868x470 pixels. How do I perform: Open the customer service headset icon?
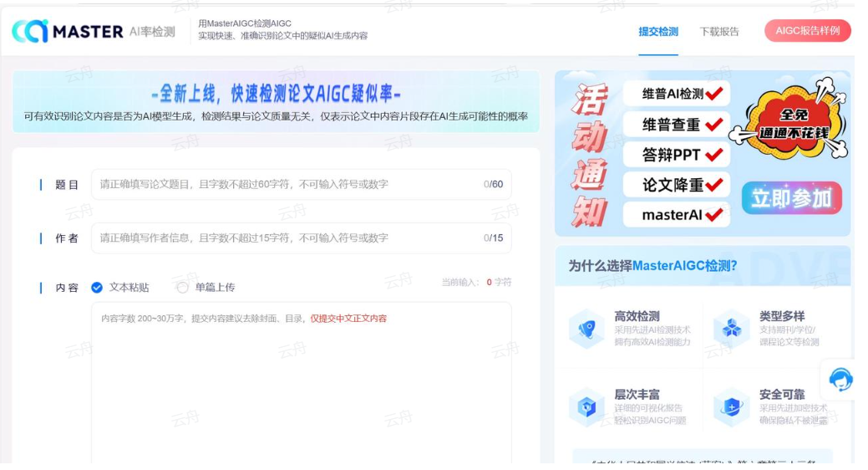tap(840, 380)
